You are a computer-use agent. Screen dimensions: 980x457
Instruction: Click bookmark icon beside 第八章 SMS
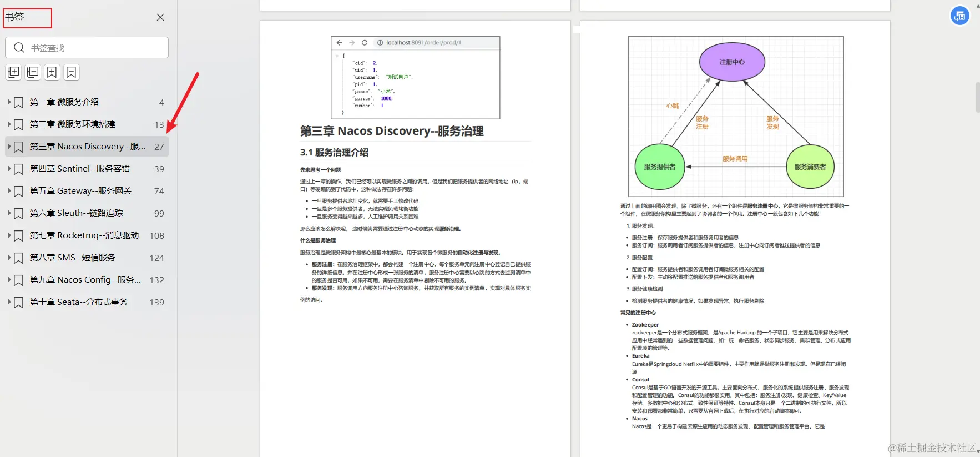pyautogui.click(x=19, y=258)
